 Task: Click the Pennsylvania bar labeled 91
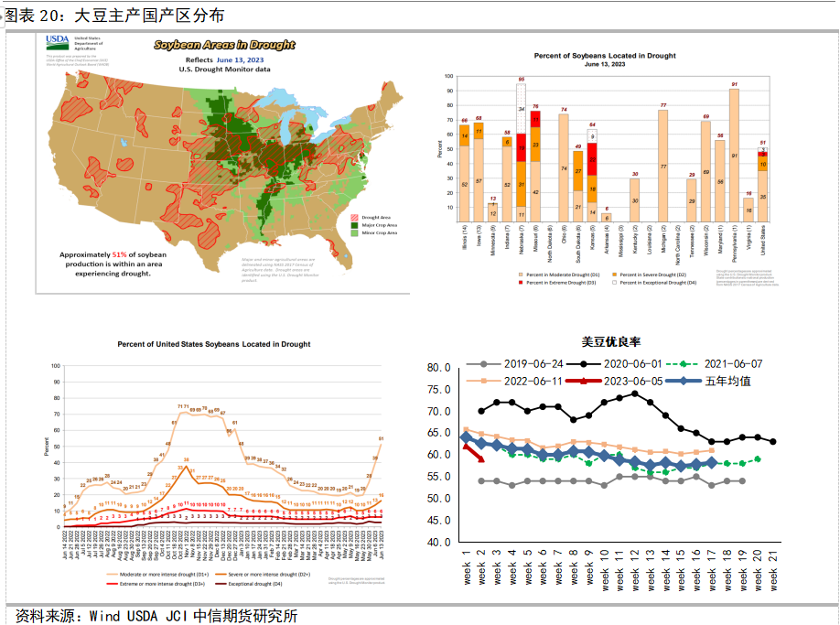[x=734, y=156]
